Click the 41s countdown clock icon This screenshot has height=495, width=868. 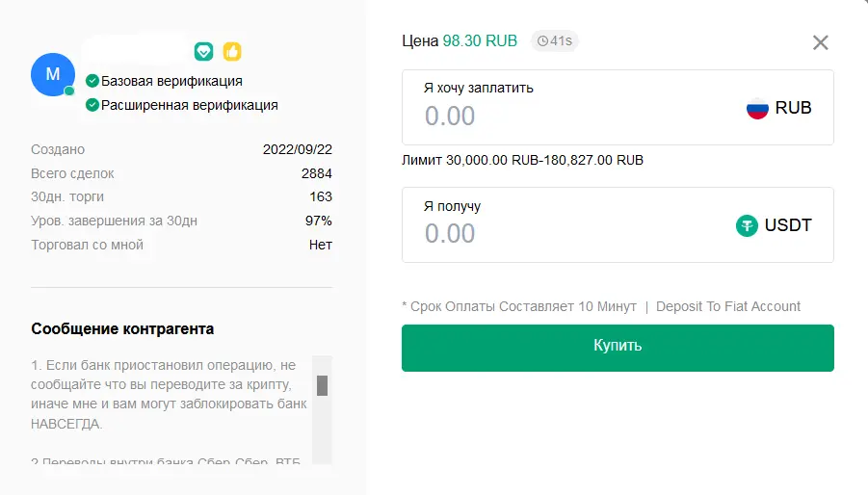pos(543,41)
